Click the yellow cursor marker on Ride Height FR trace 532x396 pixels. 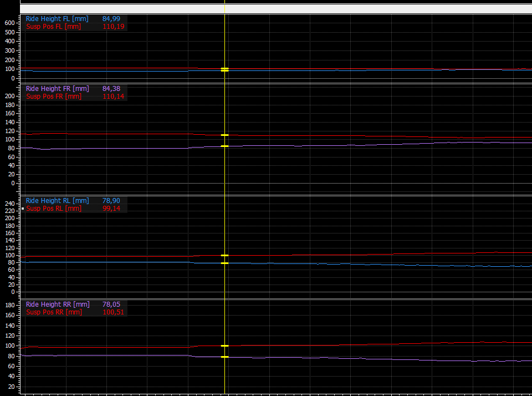pyautogui.click(x=224, y=146)
